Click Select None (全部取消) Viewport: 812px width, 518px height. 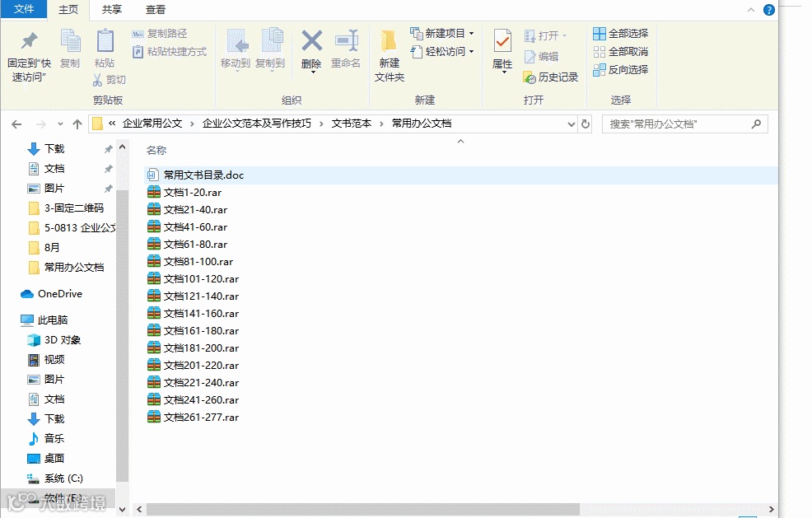[x=620, y=52]
